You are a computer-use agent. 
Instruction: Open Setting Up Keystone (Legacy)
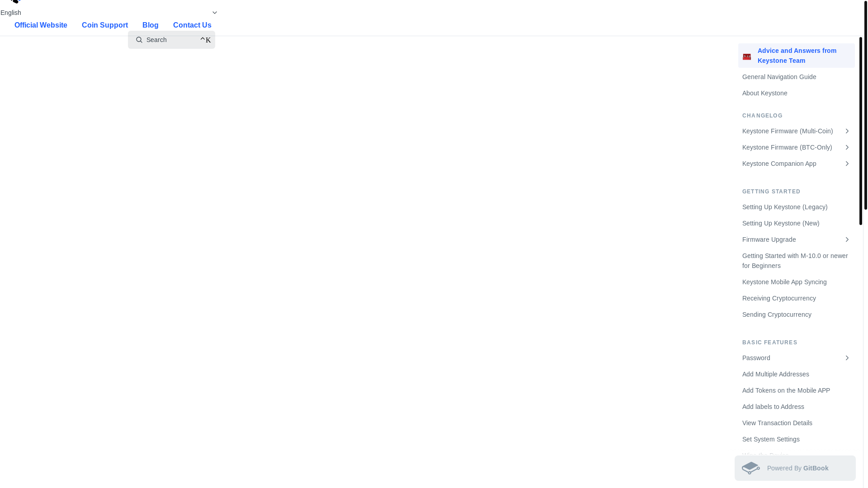[x=796, y=207]
